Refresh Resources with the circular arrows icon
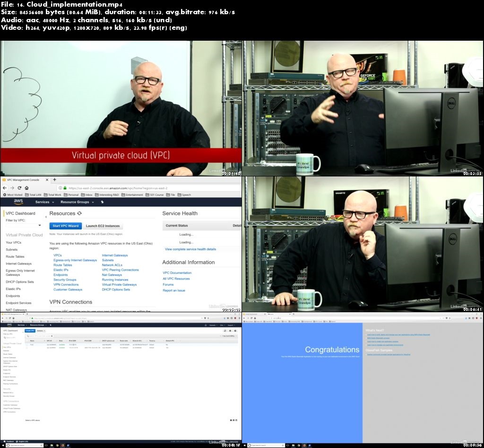 pos(79,213)
